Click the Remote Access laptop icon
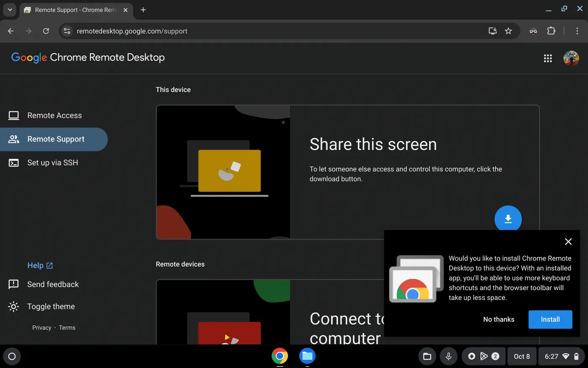588x368 pixels. [x=14, y=115]
